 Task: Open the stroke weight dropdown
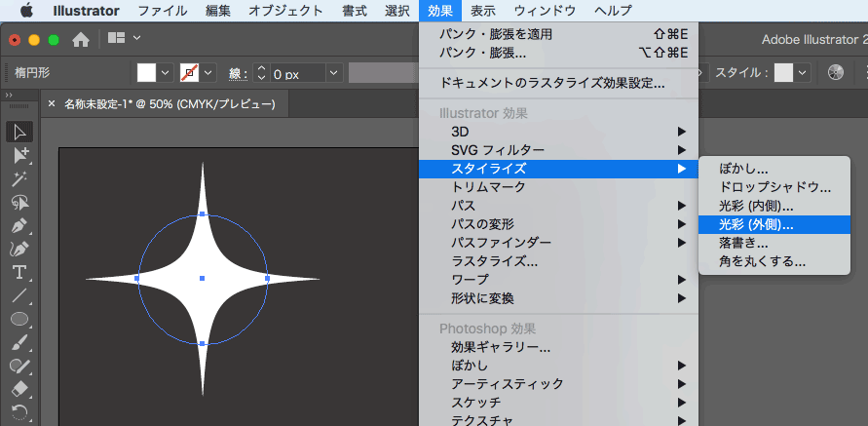(x=334, y=73)
